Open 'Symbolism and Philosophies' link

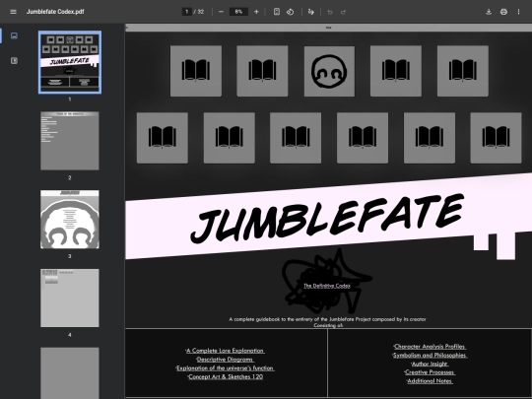[x=430, y=356]
